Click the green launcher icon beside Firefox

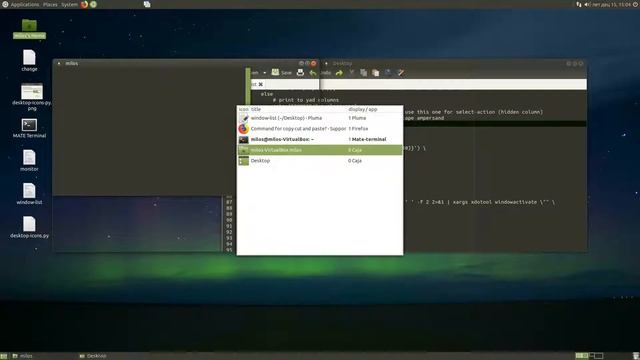(x=93, y=4)
